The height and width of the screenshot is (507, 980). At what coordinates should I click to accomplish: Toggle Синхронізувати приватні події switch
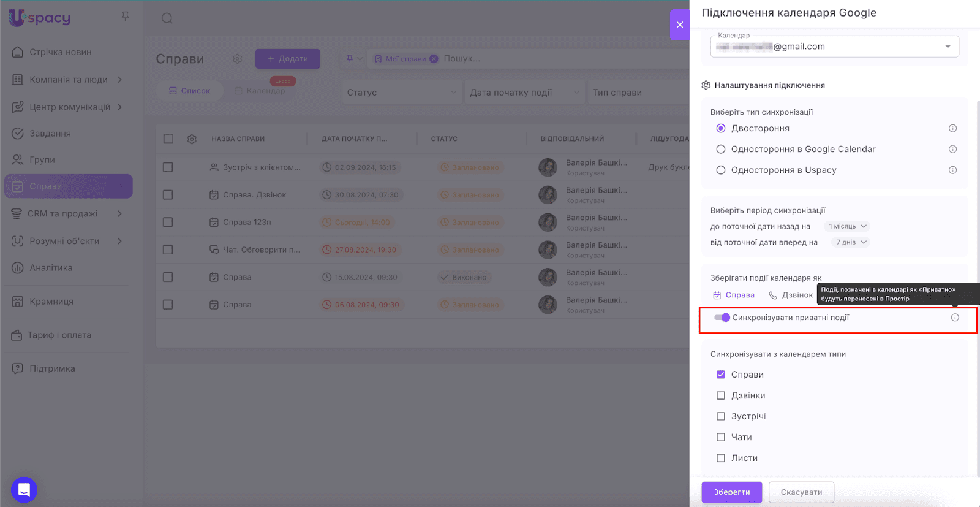pyautogui.click(x=722, y=318)
